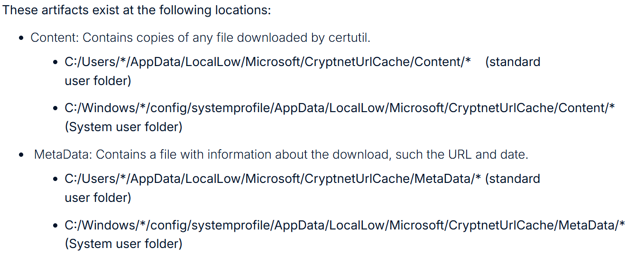Select the bullet dot before "MetaData:"

click(x=21, y=155)
